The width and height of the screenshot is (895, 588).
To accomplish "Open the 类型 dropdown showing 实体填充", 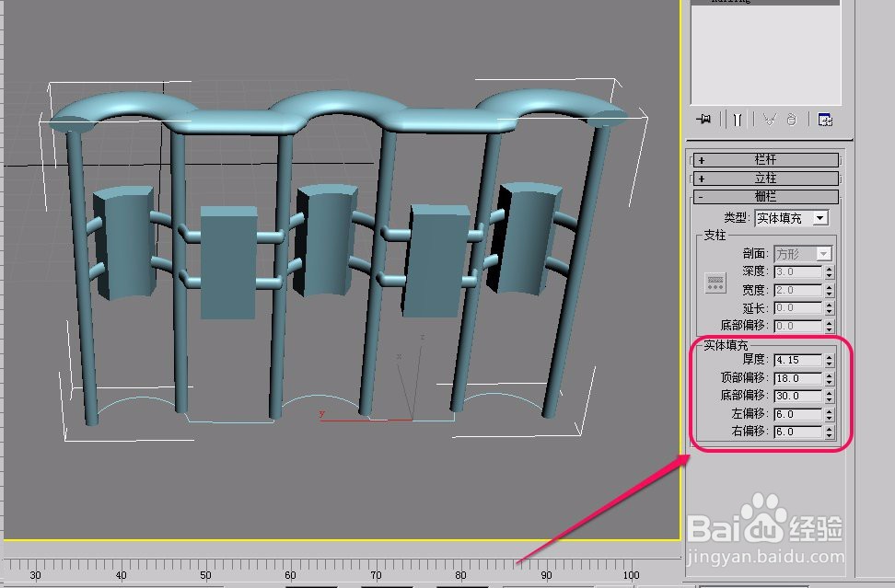I will click(x=792, y=218).
